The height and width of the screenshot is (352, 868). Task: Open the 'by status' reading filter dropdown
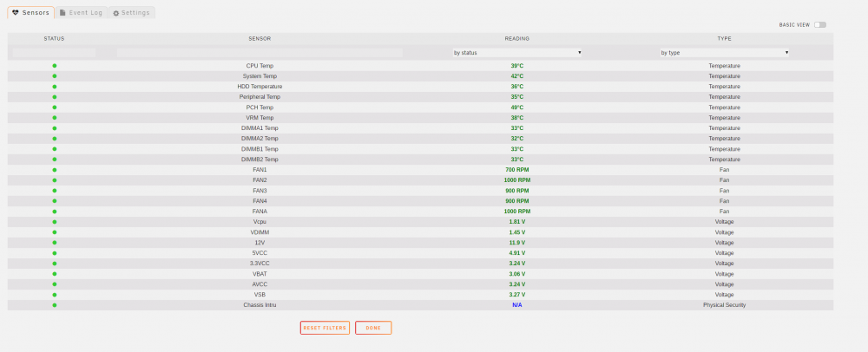[517, 53]
